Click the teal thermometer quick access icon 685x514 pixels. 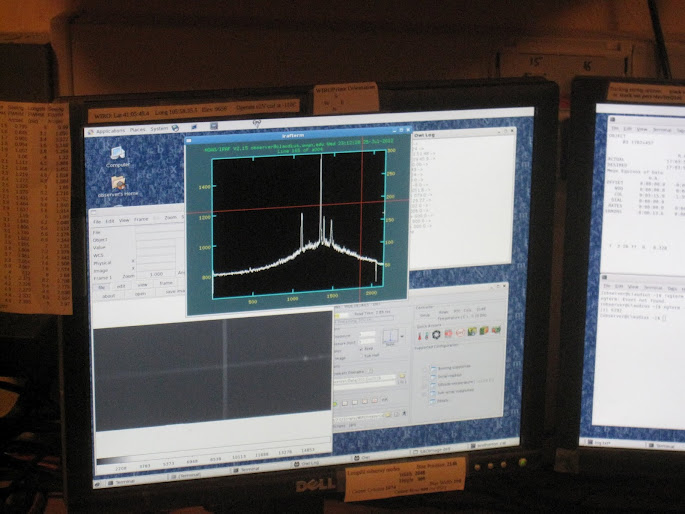tap(427, 336)
